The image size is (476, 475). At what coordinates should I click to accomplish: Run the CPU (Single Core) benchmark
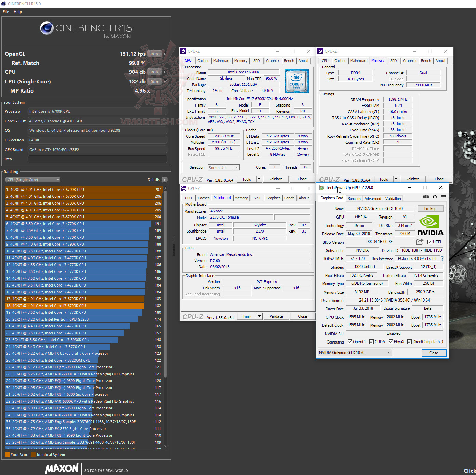[x=154, y=81]
